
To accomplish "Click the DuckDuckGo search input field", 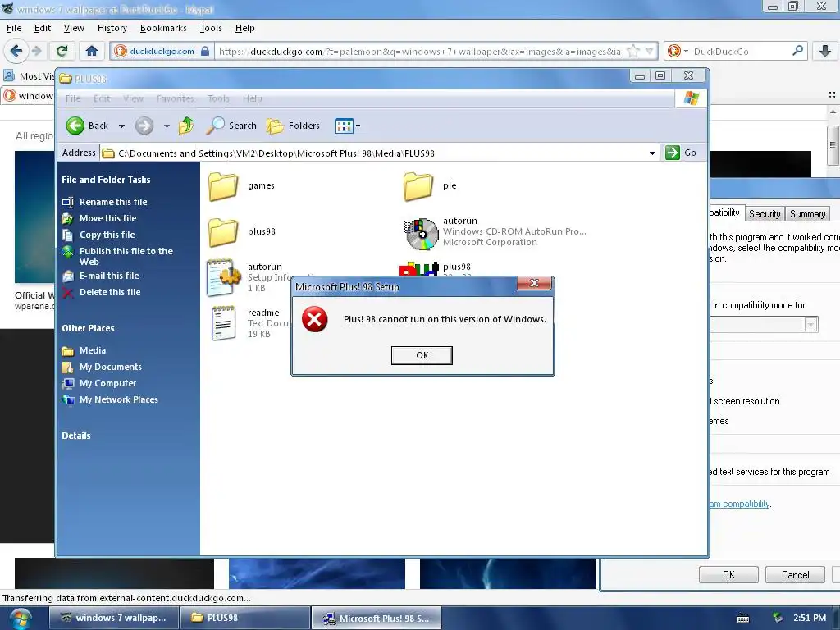I will [742, 52].
